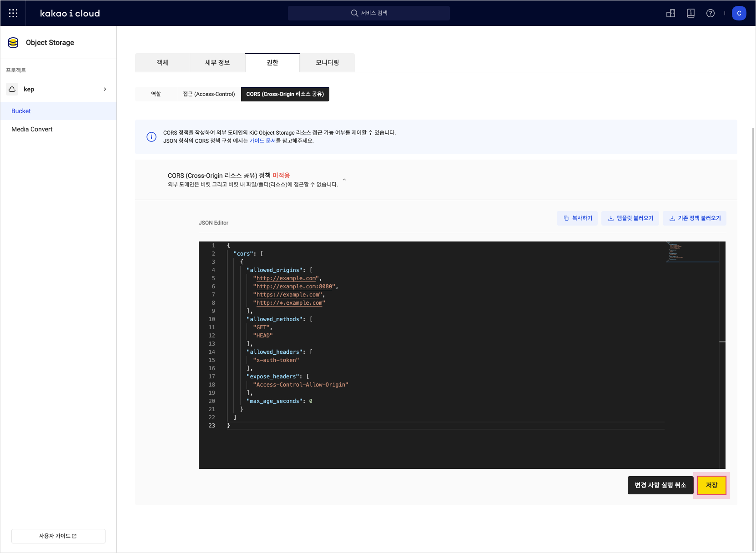Click the cloud icon next to kep
756x553 pixels.
(x=12, y=89)
